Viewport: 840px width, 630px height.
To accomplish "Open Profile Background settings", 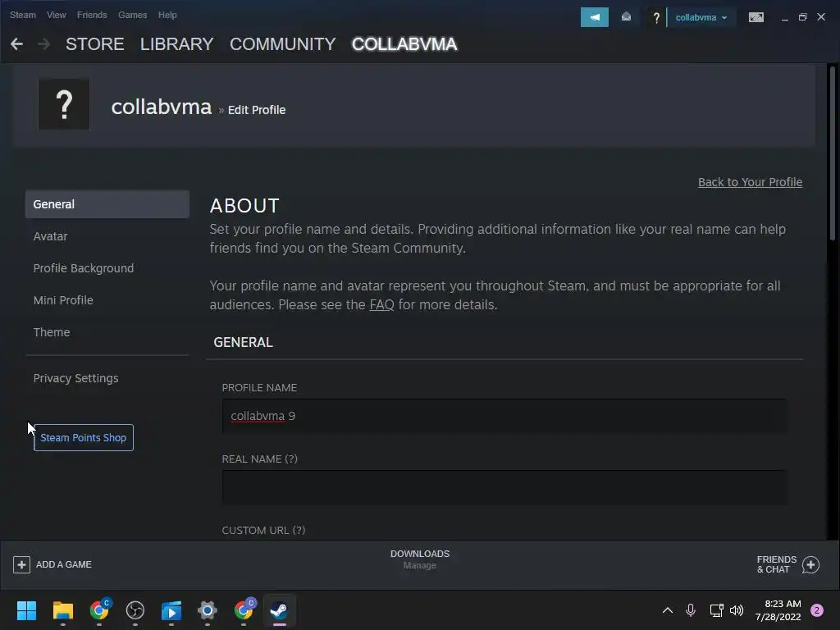I will pyautogui.click(x=84, y=268).
